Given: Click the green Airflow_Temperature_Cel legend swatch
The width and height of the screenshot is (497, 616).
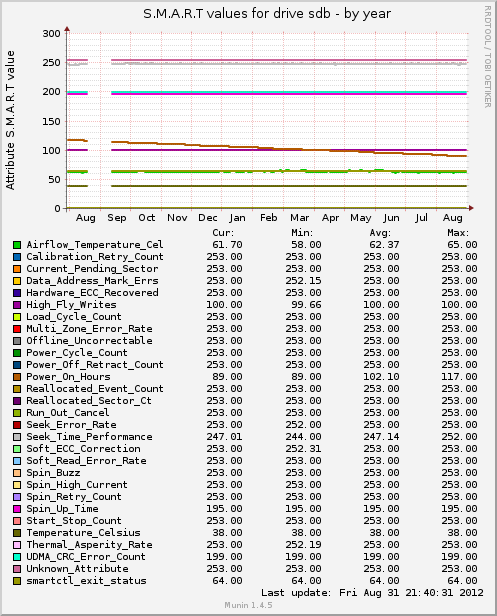Looking at the screenshot, I should pos(17,245).
